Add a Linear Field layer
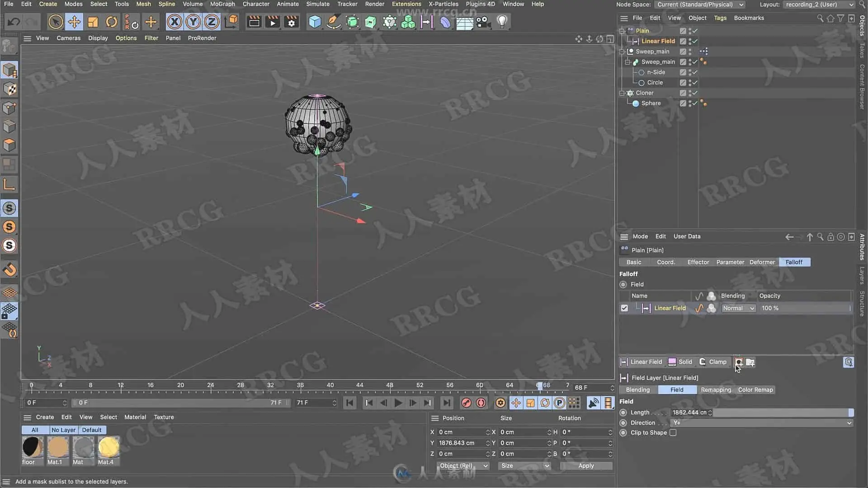The width and height of the screenshot is (868, 488). pos(641,362)
